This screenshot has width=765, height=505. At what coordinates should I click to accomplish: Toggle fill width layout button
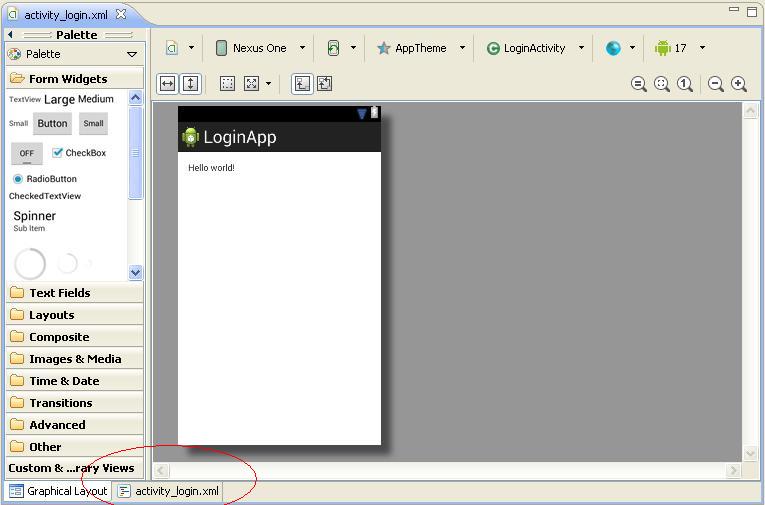click(167, 84)
